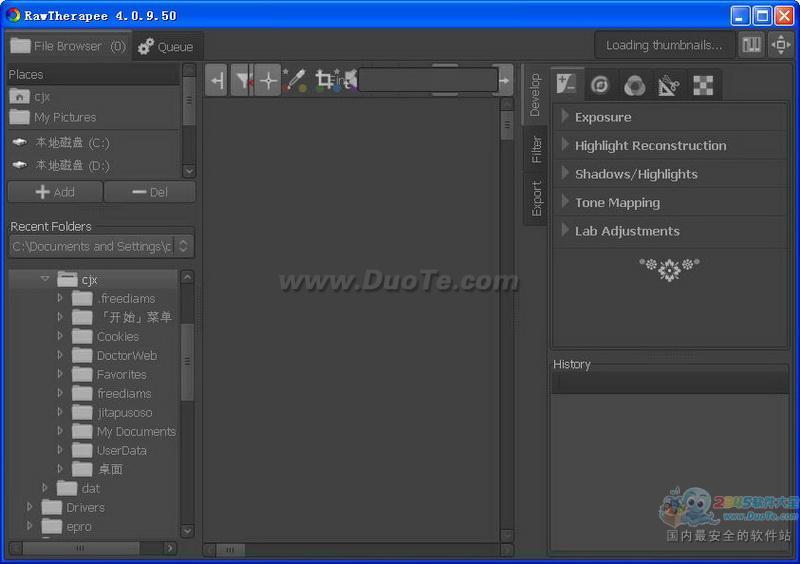Select the color picker eyedropper icon
800x564 pixels.
coord(295,81)
